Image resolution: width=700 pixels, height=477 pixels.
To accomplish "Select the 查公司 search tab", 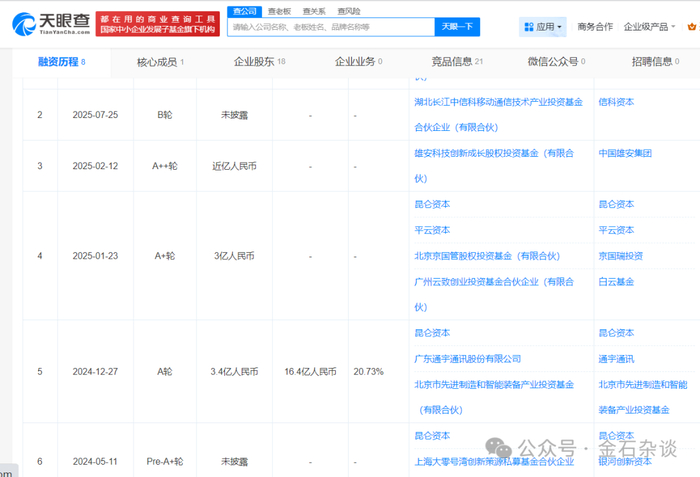I will click(x=244, y=11).
